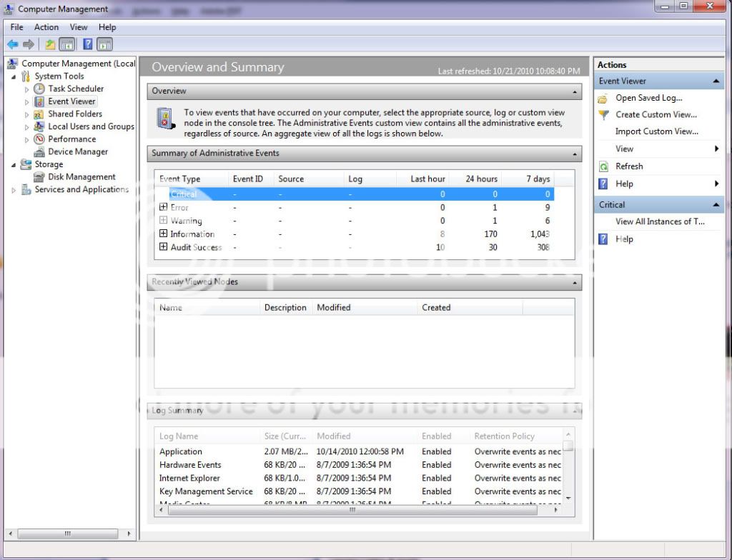The image size is (732, 560).
Task: Select Device Manager in console tree
Action: click(77, 151)
